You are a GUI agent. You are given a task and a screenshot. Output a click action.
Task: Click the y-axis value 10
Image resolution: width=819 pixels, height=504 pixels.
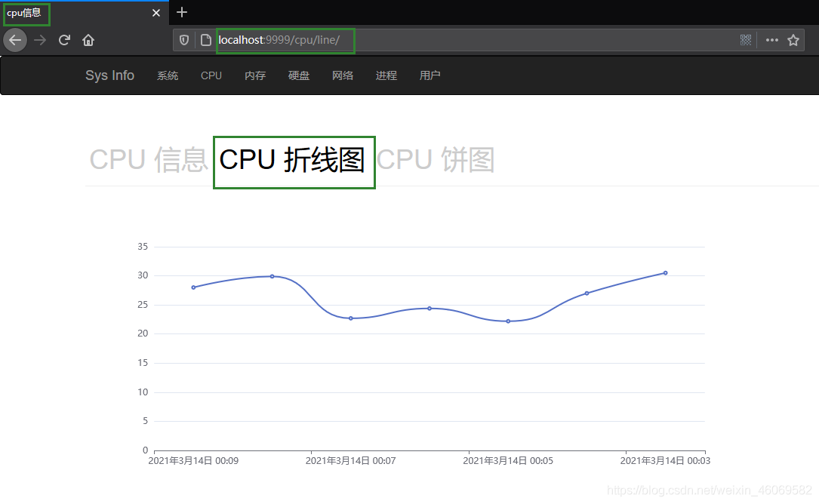coord(143,392)
